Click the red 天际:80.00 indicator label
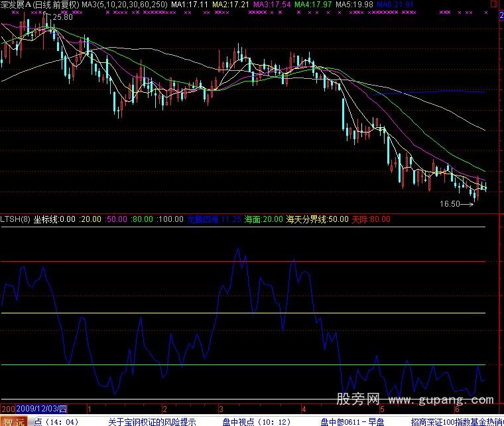Screen dimensions: 504x426 point(370,219)
